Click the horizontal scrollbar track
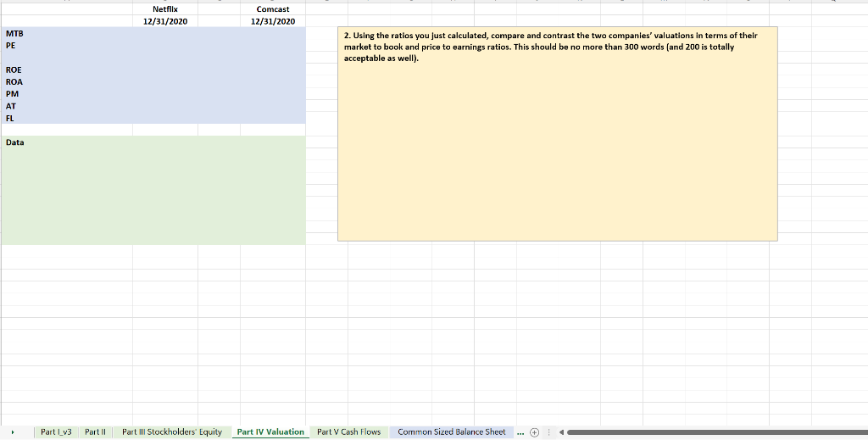868x440 pixels. (717, 433)
